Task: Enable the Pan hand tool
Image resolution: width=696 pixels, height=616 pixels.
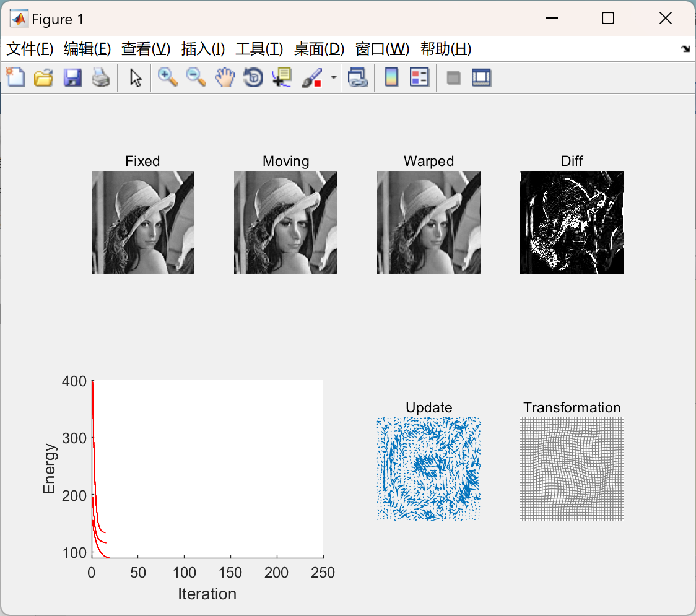Action: pos(225,77)
